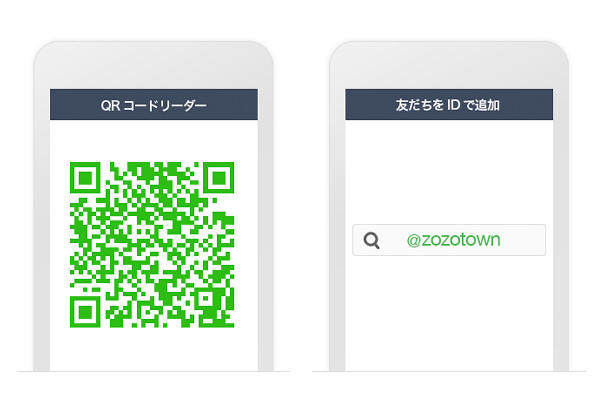
Task: Click the QR code's bottom-left finder square
Action: tap(85, 312)
